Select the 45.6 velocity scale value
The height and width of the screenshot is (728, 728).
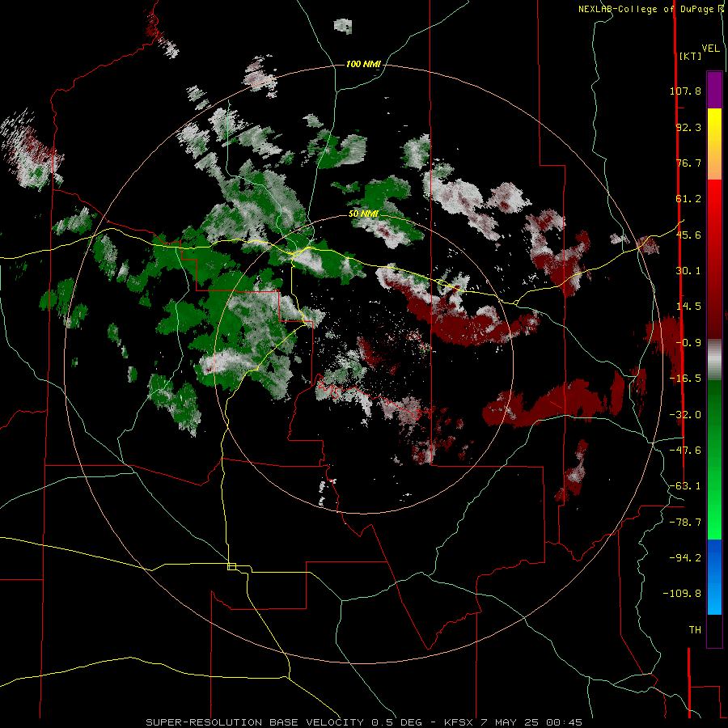[688, 235]
